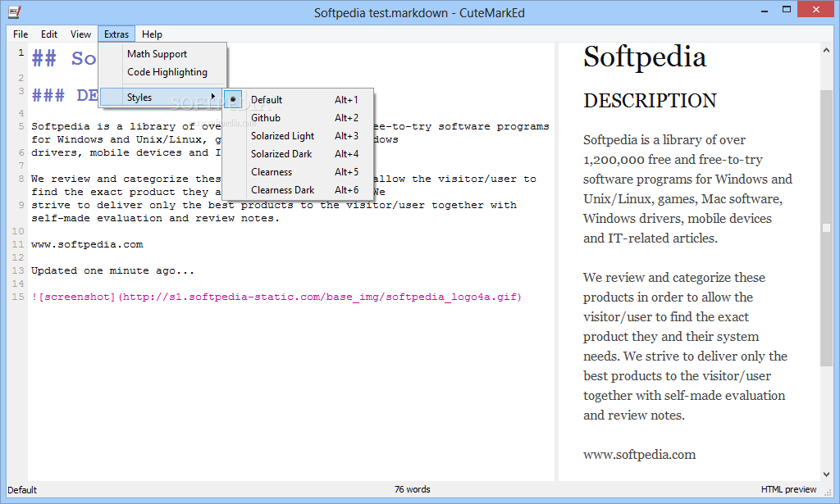Image resolution: width=840 pixels, height=504 pixels.
Task: Click the status bar resize grip
Action: [x=829, y=492]
